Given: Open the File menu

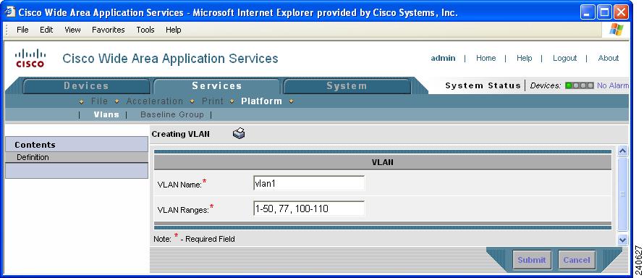Looking at the screenshot, I should tap(22, 30).
